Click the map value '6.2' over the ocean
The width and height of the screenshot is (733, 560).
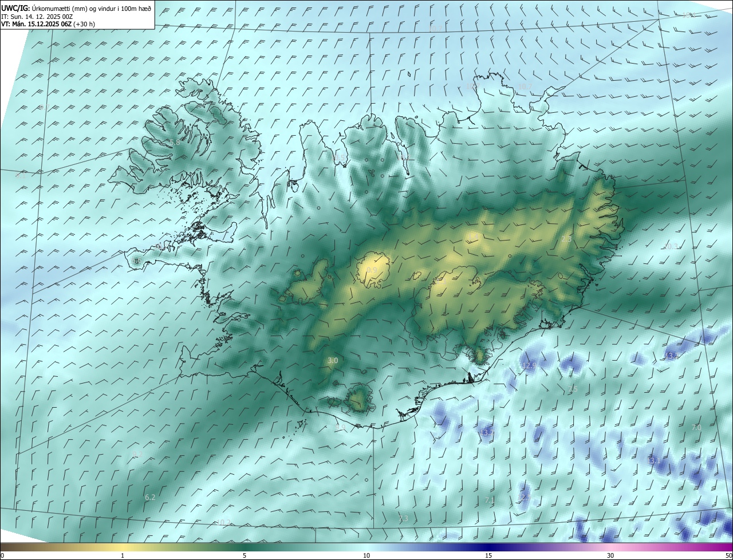point(150,498)
